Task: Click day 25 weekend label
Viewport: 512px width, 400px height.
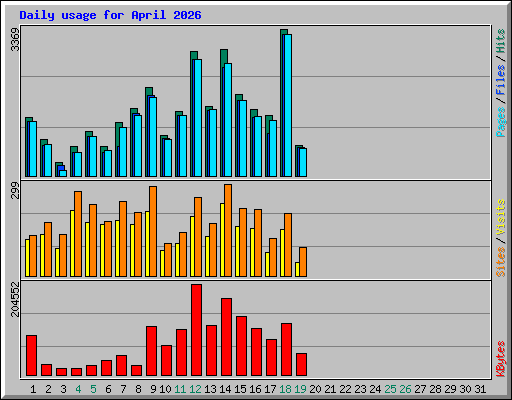Action: coord(390,389)
